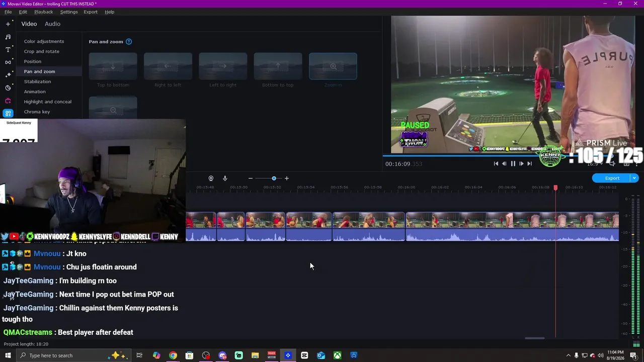
Task: Open the pink effects store icon
Action: pos(8,101)
